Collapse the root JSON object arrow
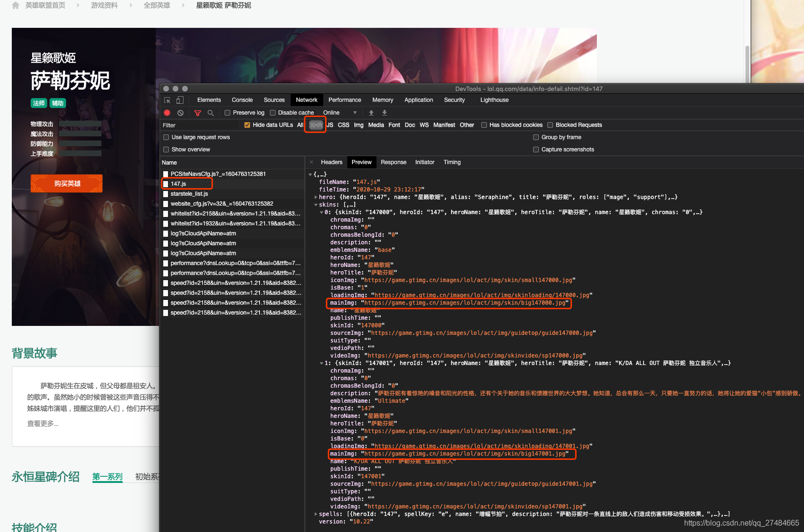 pos(310,175)
